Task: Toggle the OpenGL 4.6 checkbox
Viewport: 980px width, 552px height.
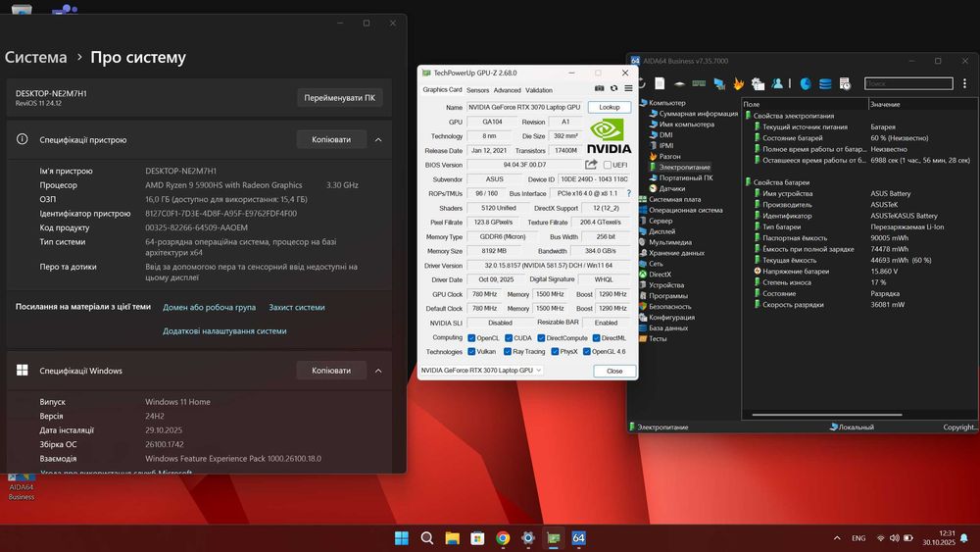Action: coord(587,352)
